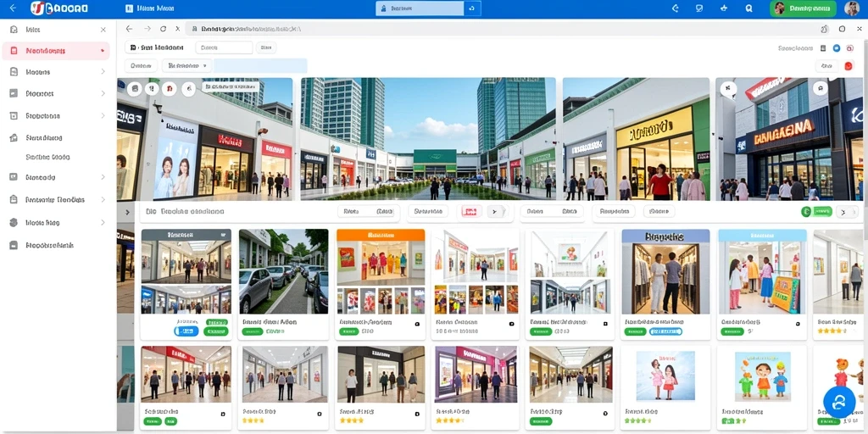This screenshot has width=868, height=434.
Task: Click the red camera icon near top right
Action: [x=849, y=48]
